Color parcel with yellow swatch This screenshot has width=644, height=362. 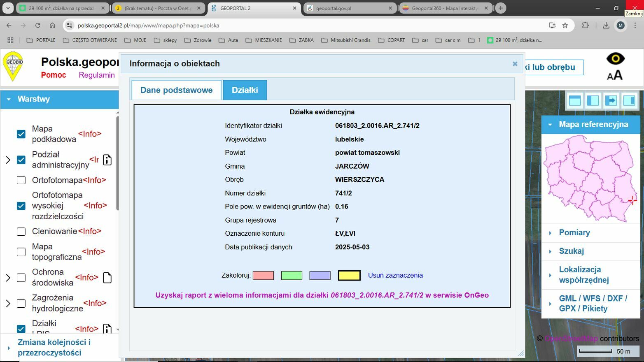click(349, 276)
